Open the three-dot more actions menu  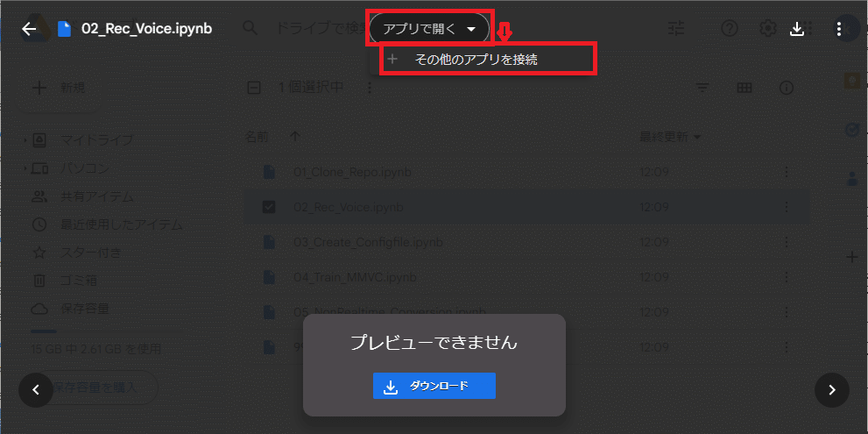[x=840, y=29]
